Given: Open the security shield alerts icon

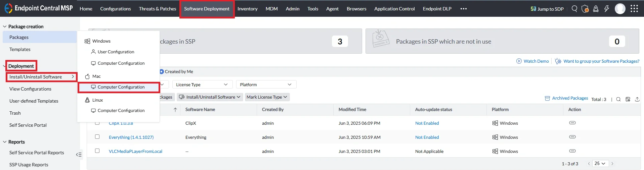Looking at the screenshot, I should [x=585, y=9].
